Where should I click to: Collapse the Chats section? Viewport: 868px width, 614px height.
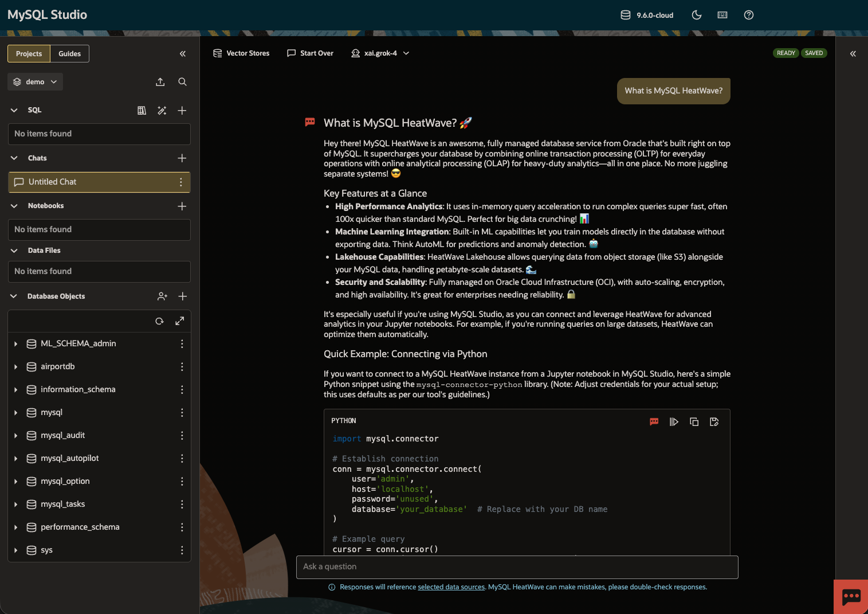tap(13, 158)
